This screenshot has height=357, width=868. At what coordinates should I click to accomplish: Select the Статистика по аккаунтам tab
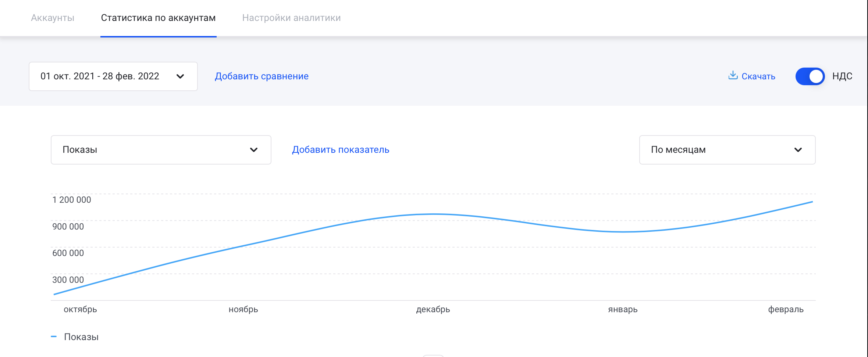click(x=158, y=18)
